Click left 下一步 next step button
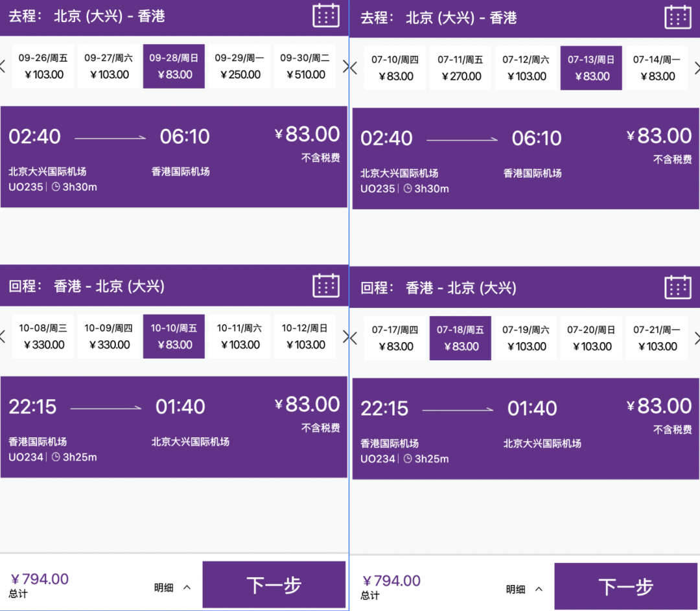700x611 pixels. (274, 584)
